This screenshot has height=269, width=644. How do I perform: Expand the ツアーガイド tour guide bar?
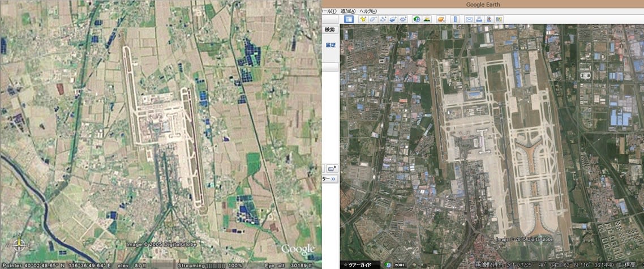[x=360, y=264]
